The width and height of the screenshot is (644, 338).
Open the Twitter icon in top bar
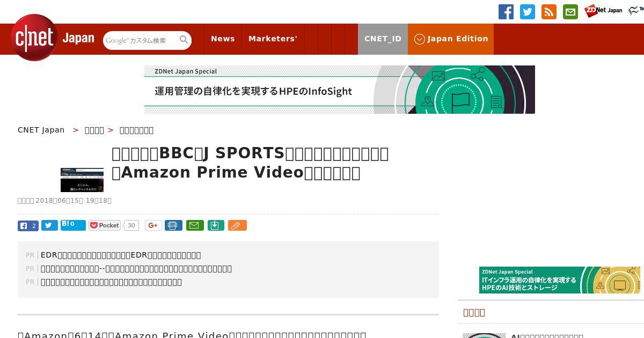pyautogui.click(x=528, y=12)
